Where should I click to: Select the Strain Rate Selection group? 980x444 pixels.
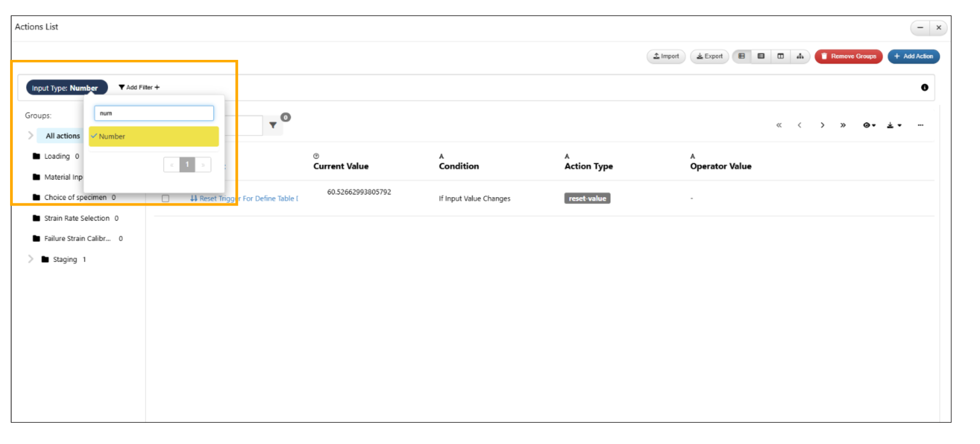click(x=76, y=218)
